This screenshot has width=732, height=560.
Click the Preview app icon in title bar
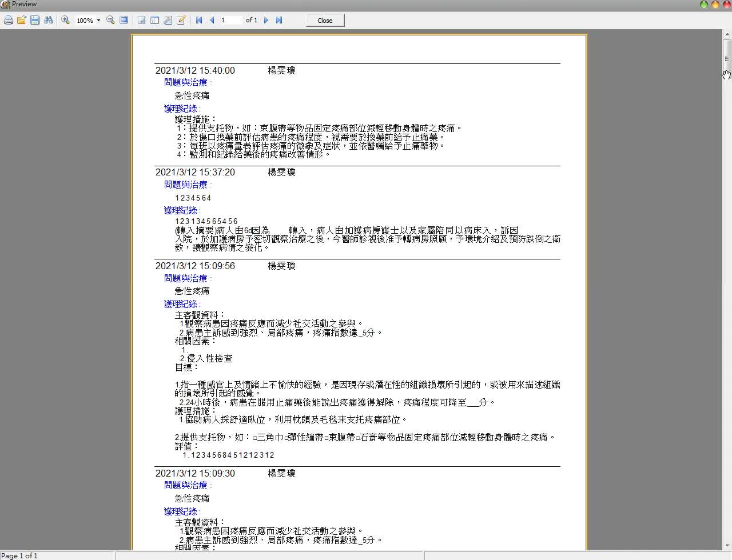click(x=5, y=5)
